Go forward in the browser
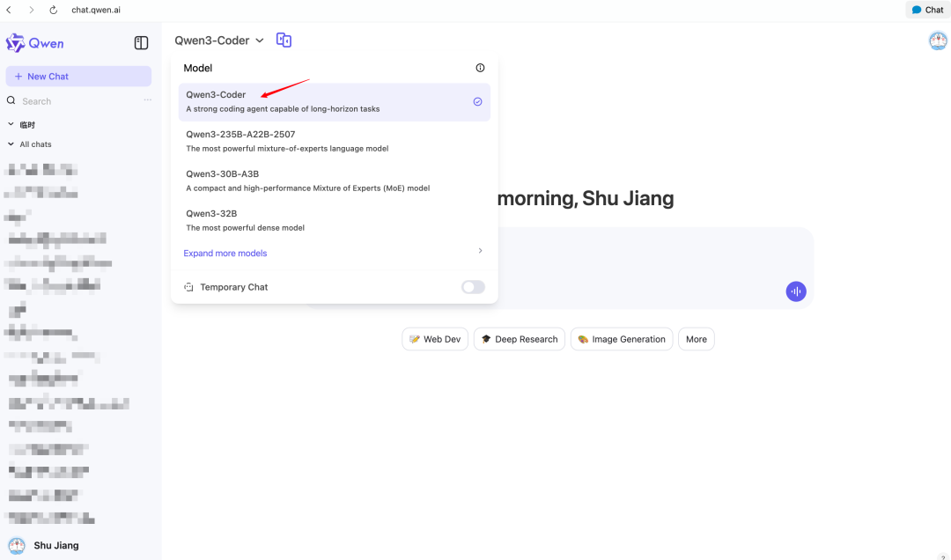Image resolution: width=951 pixels, height=560 pixels. tap(32, 10)
